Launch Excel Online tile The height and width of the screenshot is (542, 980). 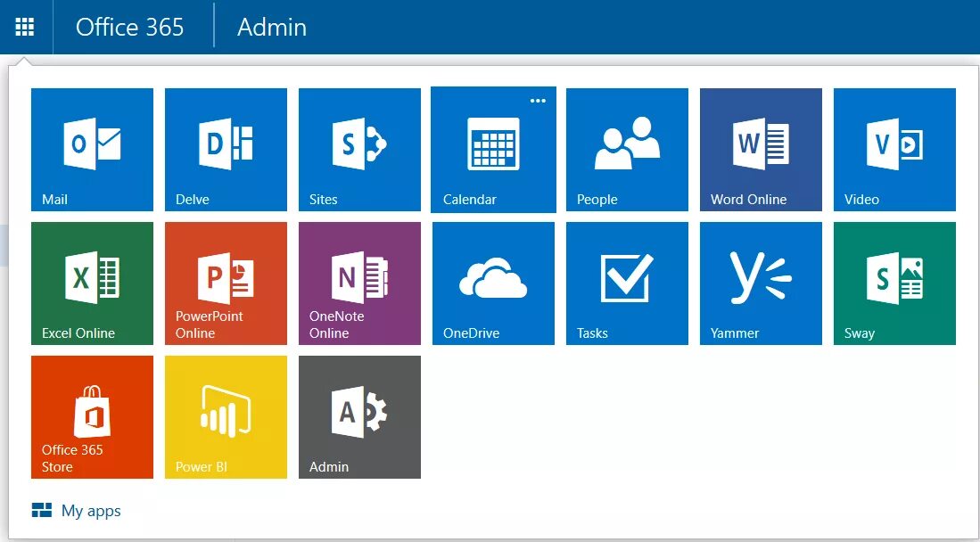(92, 283)
